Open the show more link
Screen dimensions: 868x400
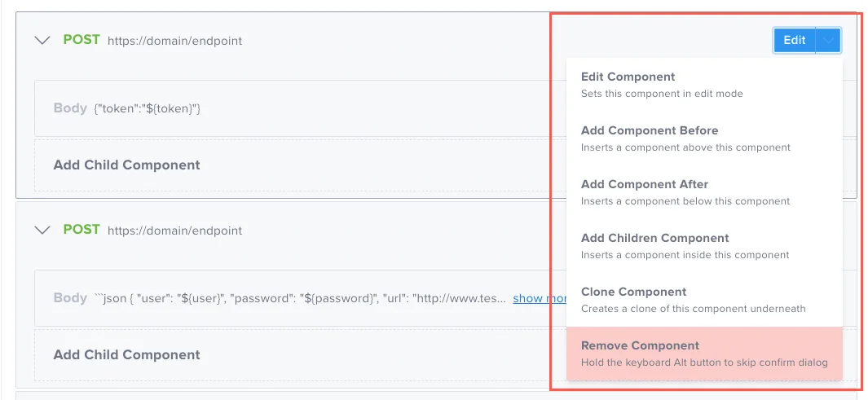tap(540, 298)
